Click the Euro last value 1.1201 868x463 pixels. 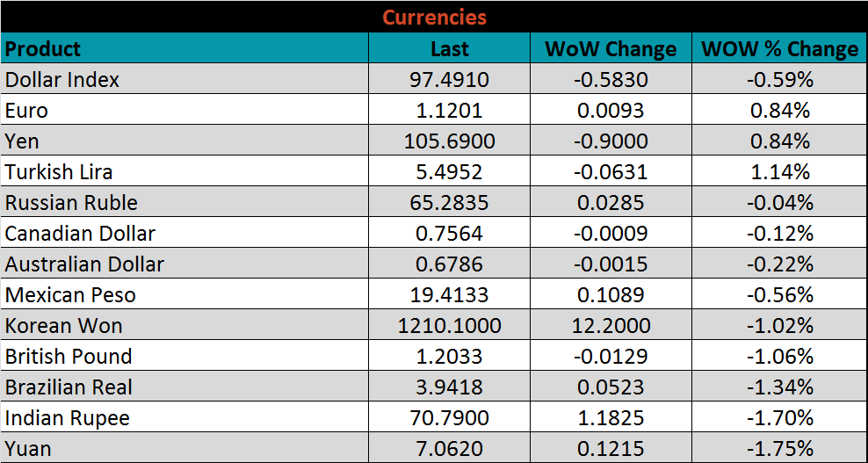[x=449, y=111]
